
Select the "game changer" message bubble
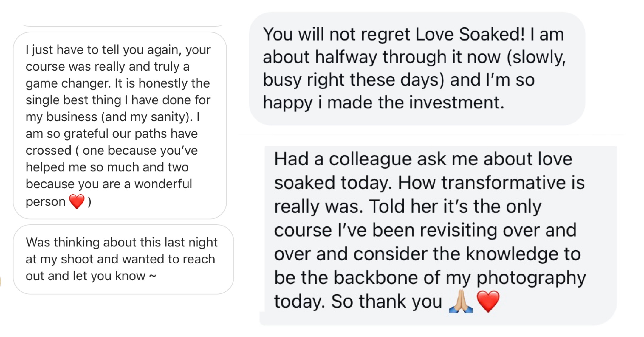(120, 125)
